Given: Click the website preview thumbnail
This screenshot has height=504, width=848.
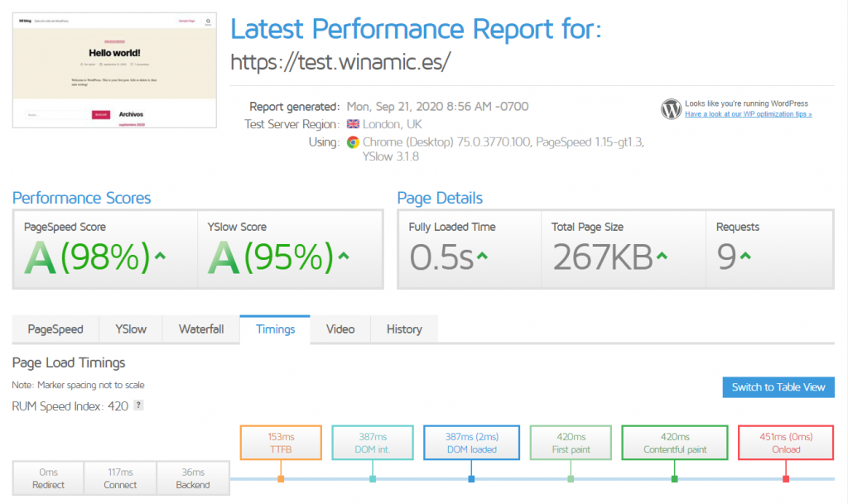Looking at the screenshot, I should tap(114, 70).
